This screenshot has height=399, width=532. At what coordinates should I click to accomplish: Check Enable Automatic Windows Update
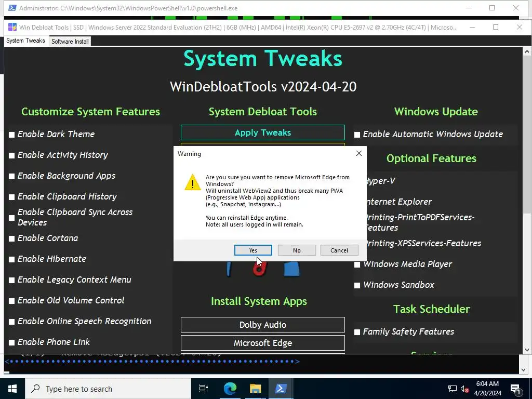(357, 135)
